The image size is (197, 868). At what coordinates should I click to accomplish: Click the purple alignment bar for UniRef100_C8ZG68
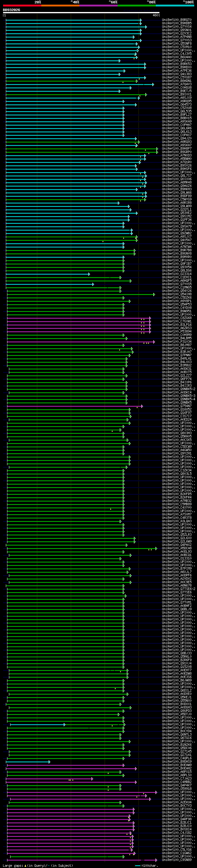click(79, 318)
